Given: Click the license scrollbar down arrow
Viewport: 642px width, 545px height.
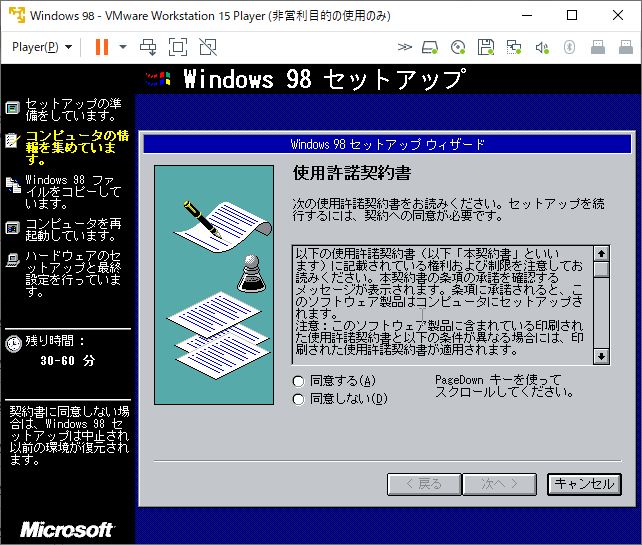Looking at the screenshot, I should click(601, 356).
